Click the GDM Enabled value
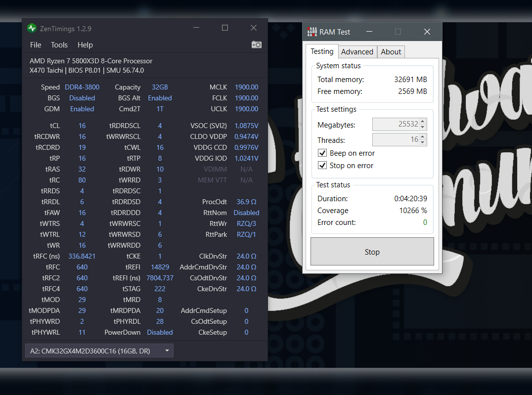The width and height of the screenshot is (532, 395). pos(82,109)
